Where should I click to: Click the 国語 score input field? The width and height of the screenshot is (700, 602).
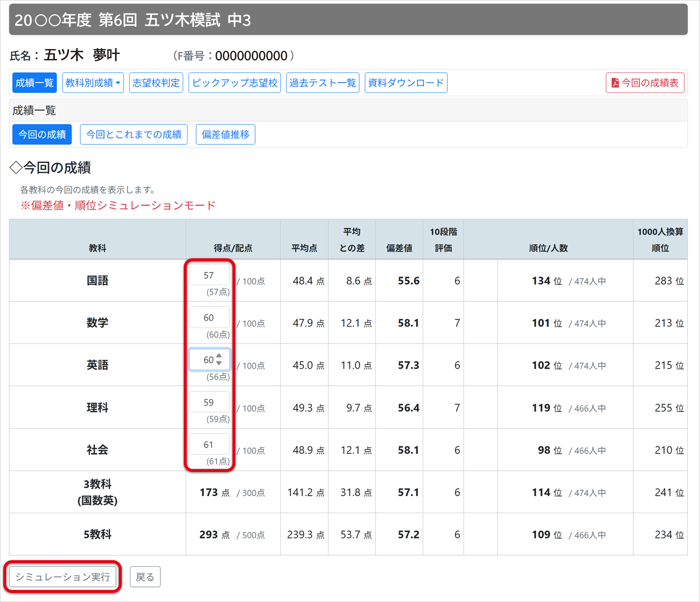click(x=209, y=275)
